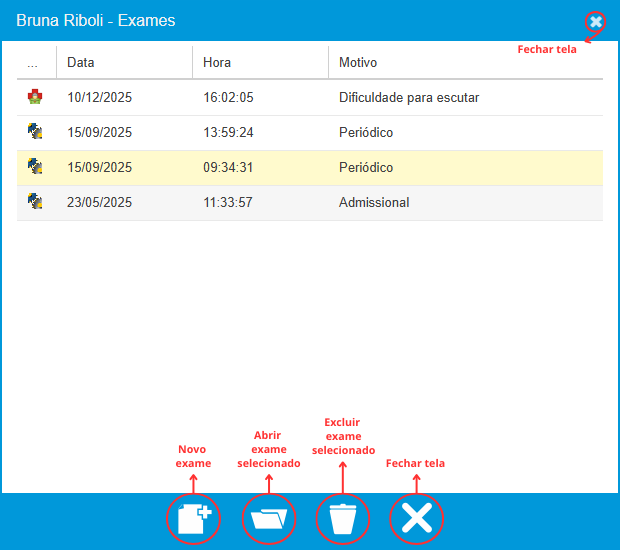Close the window with the title bar X
This screenshot has height=550, width=620.
click(x=596, y=21)
